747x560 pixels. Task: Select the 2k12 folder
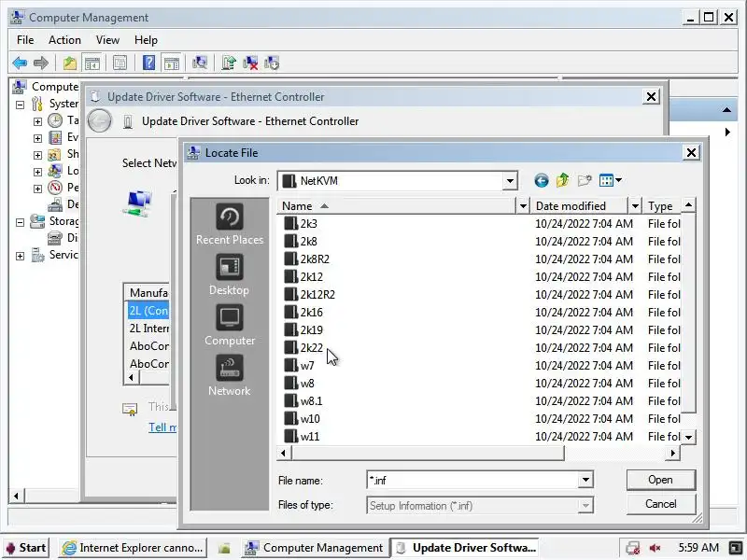pos(303,277)
